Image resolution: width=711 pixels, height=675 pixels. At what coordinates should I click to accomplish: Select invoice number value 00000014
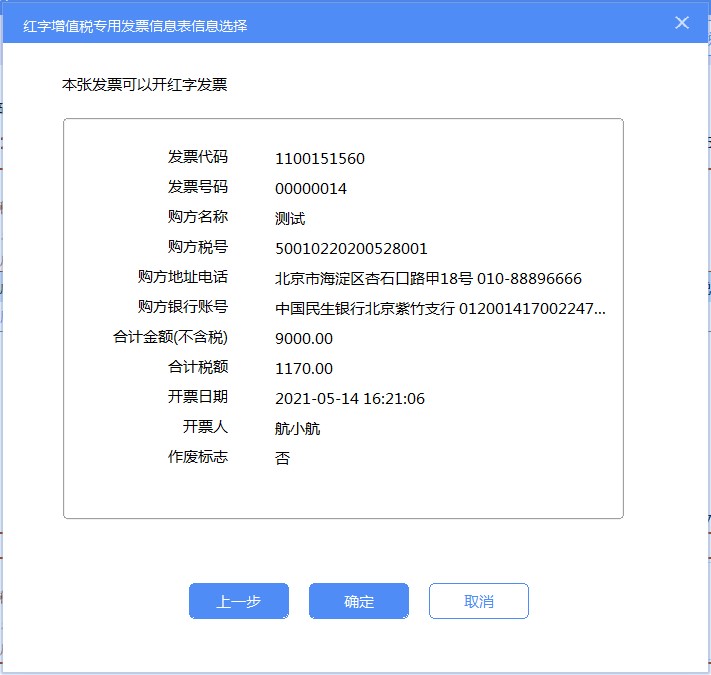coord(311,188)
